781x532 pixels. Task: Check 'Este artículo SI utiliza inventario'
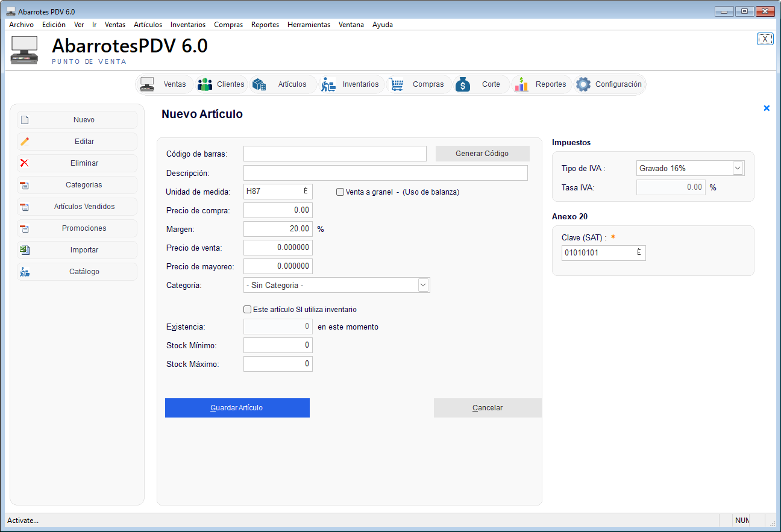tap(248, 310)
